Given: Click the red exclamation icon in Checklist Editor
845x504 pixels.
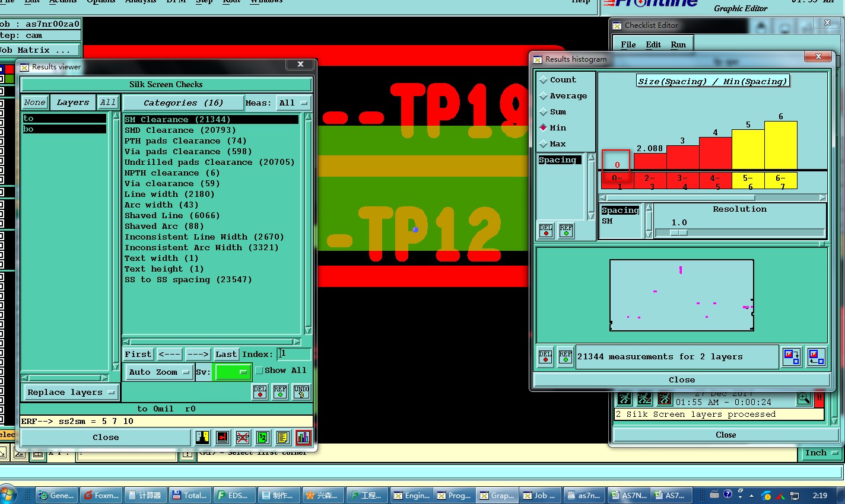Looking at the screenshot, I should (x=819, y=398).
